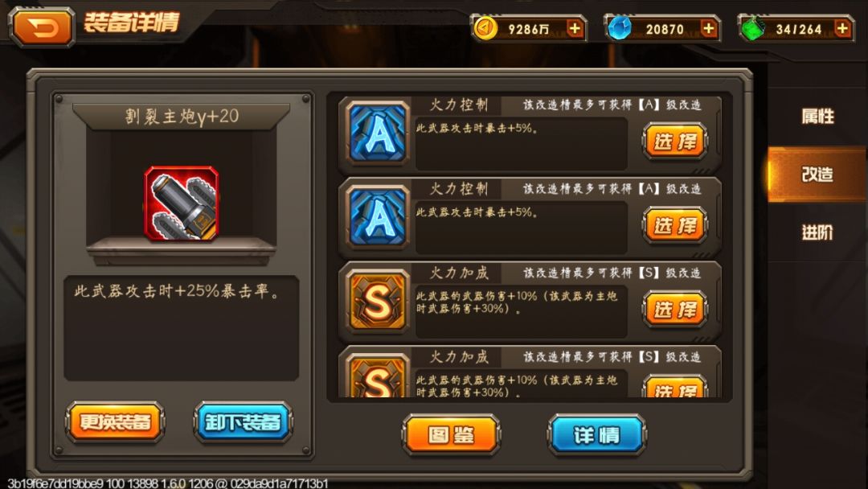The width and height of the screenshot is (868, 489).
Task: Tap the second blue A-grade mod icon
Action: coord(378,217)
